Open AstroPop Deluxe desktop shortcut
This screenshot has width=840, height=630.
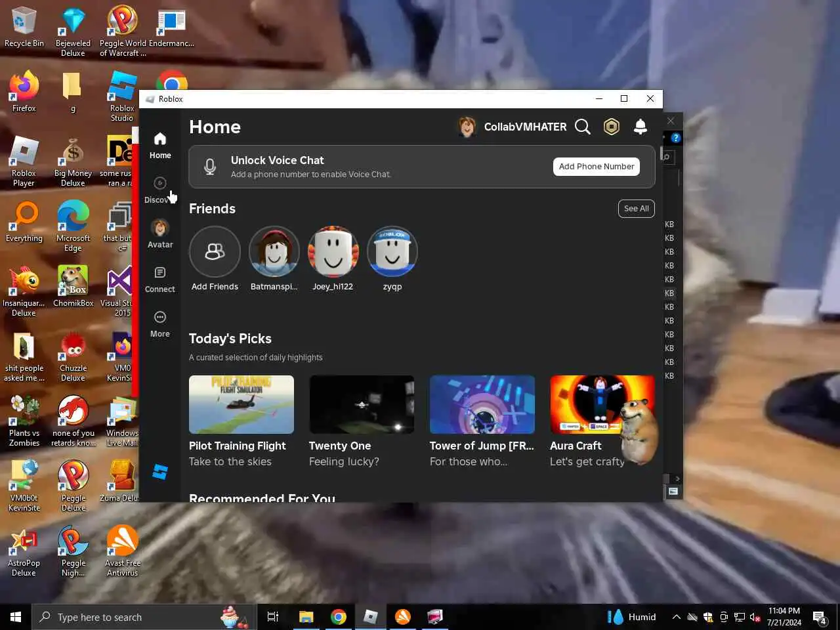point(24,551)
